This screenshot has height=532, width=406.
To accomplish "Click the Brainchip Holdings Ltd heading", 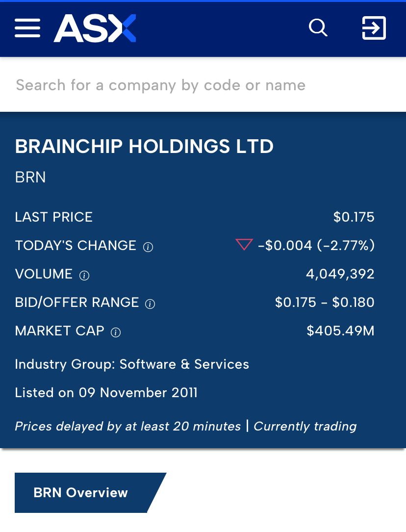I will pyautogui.click(x=144, y=147).
